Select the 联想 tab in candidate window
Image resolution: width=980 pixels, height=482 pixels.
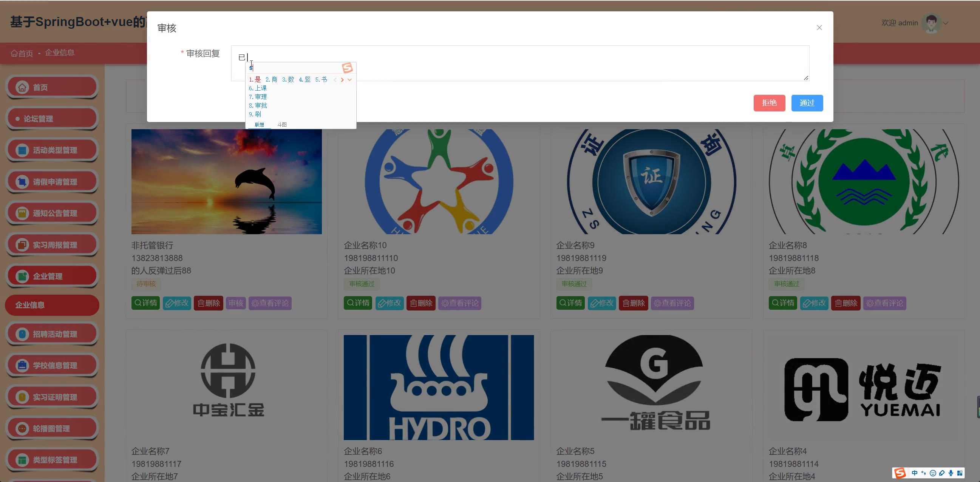coord(259,125)
